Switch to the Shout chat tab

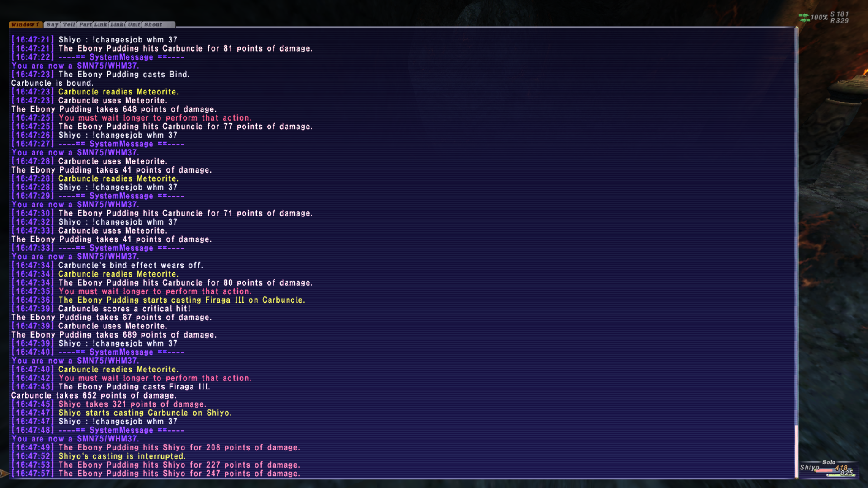(152, 25)
